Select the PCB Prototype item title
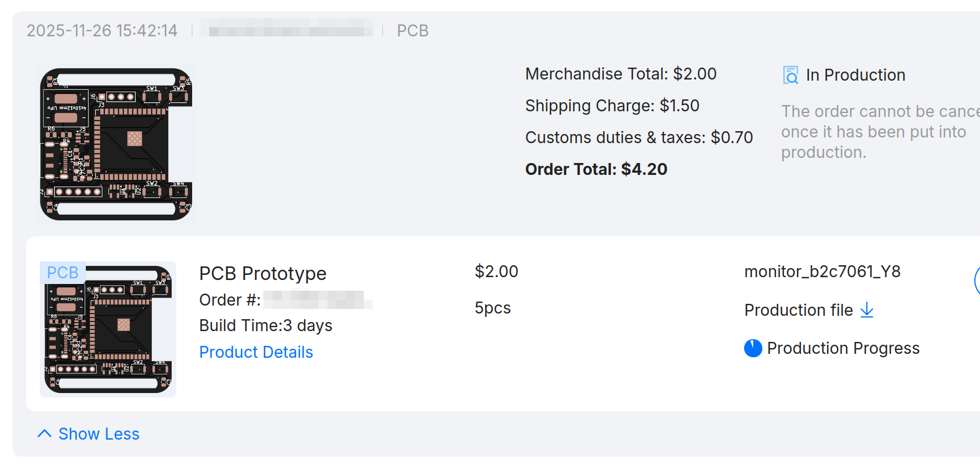 click(x=263, y=273)
